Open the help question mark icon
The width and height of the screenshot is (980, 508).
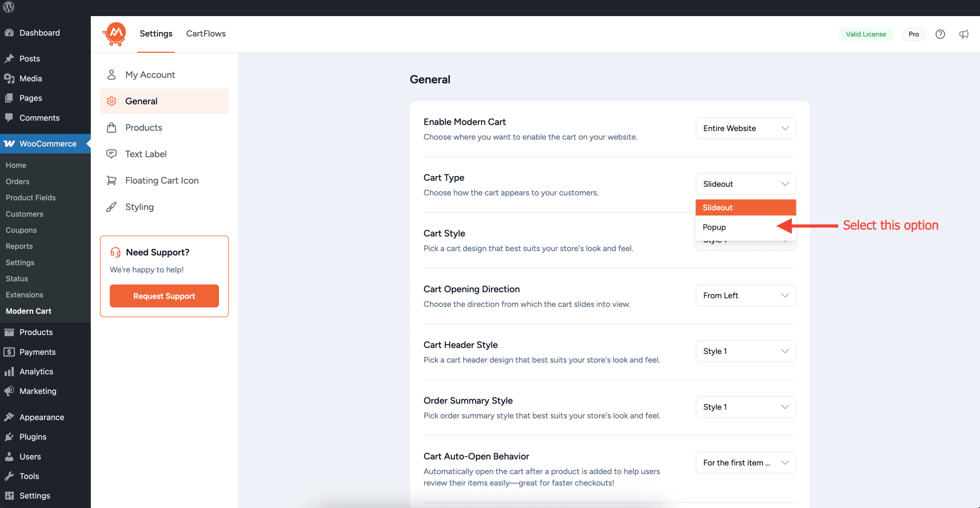(x=940, y=34)
